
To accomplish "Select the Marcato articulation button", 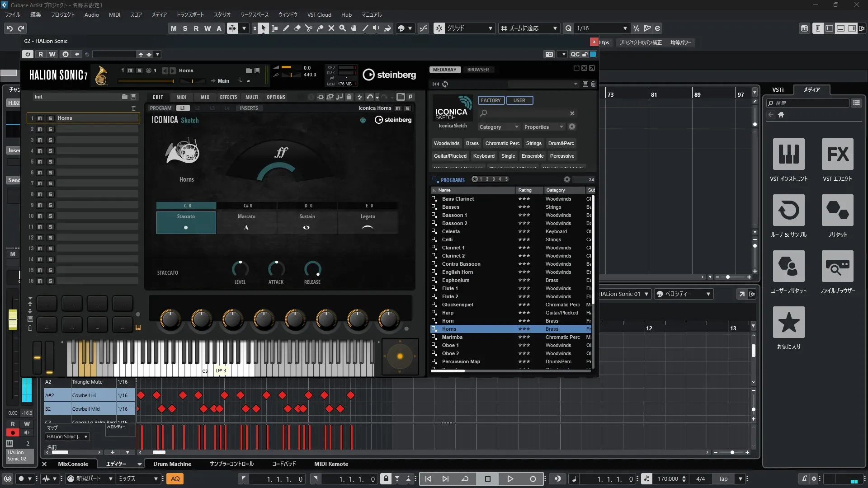I will pyautogui.click(x=246, y=222).
